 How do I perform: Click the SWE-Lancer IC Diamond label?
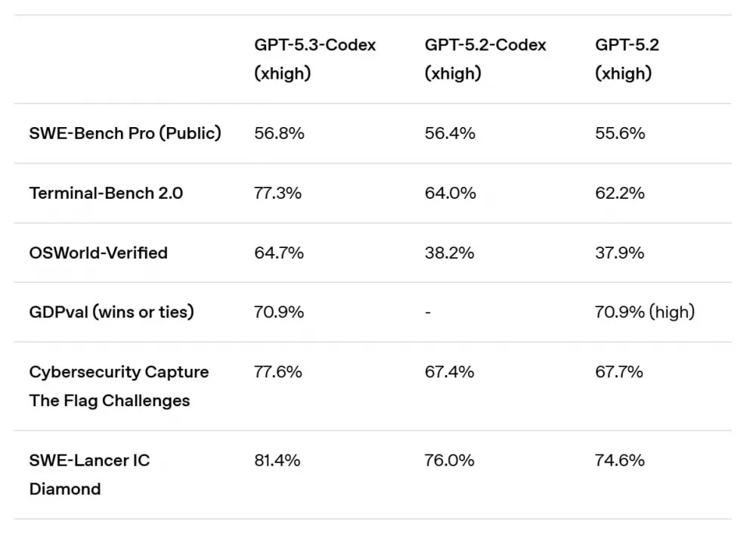tap(89, 474)
